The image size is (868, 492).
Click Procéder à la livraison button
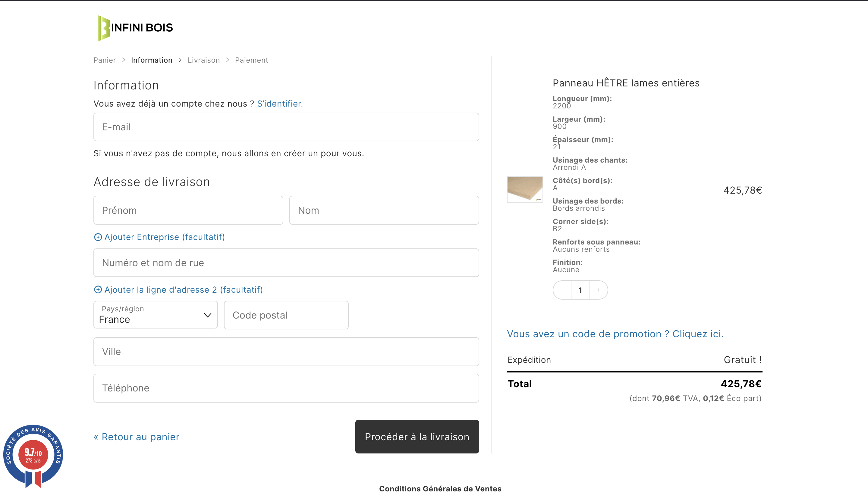417,437
